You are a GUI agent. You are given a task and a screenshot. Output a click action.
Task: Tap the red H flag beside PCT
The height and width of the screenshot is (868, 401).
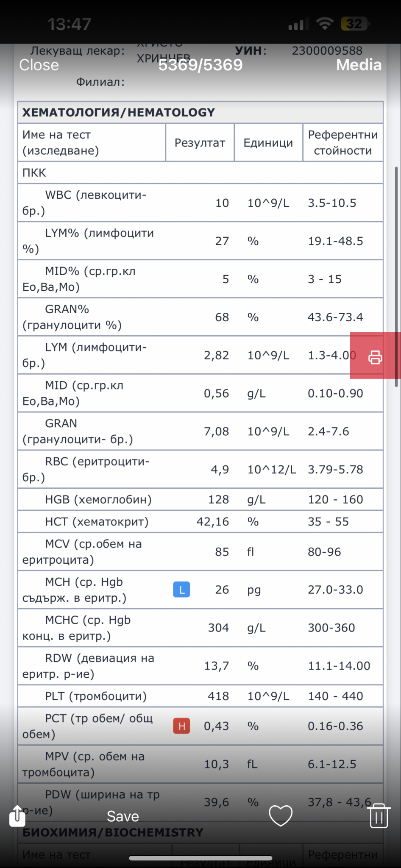(x=181, y=726)
